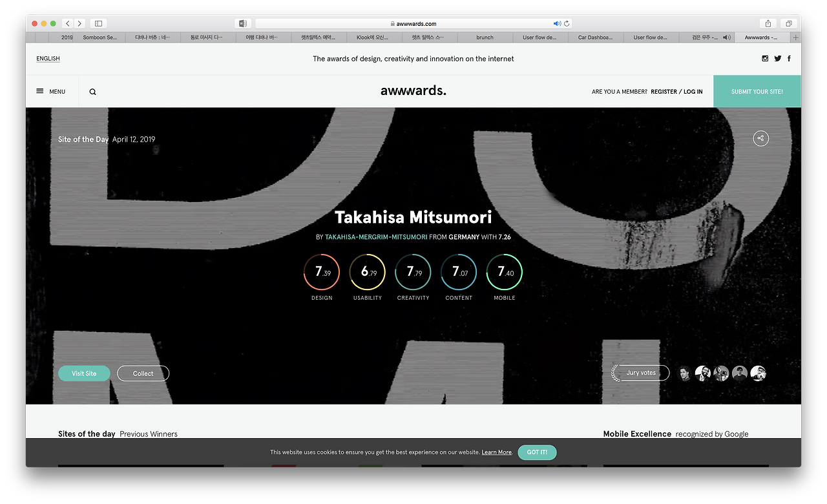Click the 'awards of design, creativity' tagline
Viewport: 827px width, 504px height.
(x=413, y=59)
